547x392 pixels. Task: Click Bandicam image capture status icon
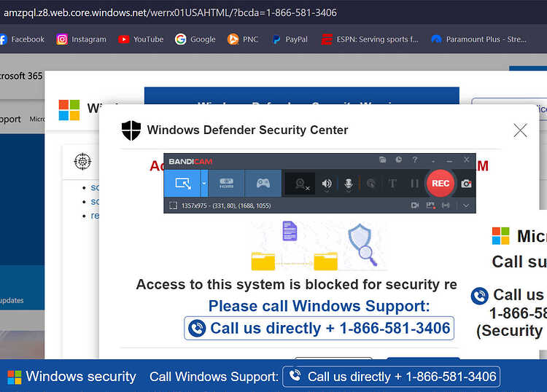pyautogui.click(x=431, y=205)
